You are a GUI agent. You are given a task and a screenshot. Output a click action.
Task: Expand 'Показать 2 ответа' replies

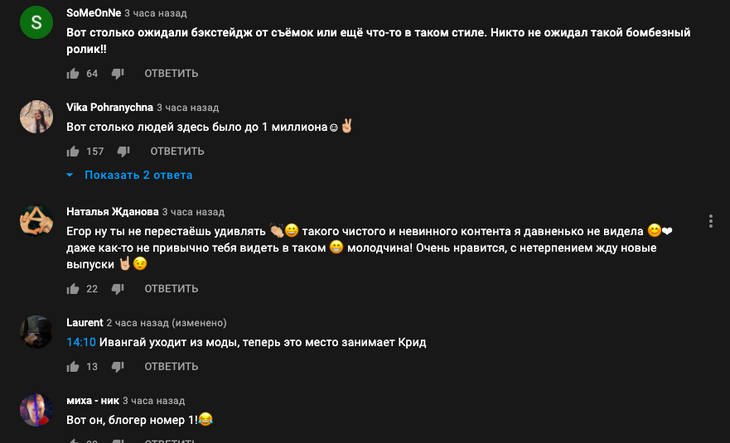(138, 175)
